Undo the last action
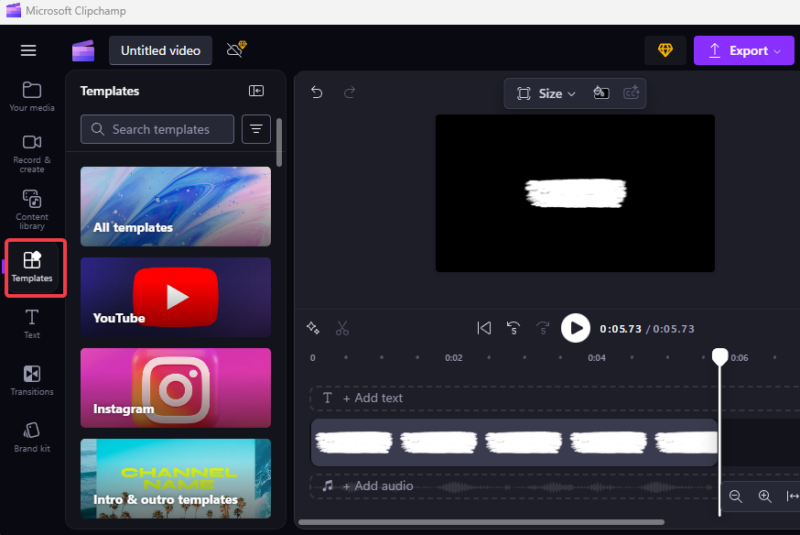 tap(317, 92)
